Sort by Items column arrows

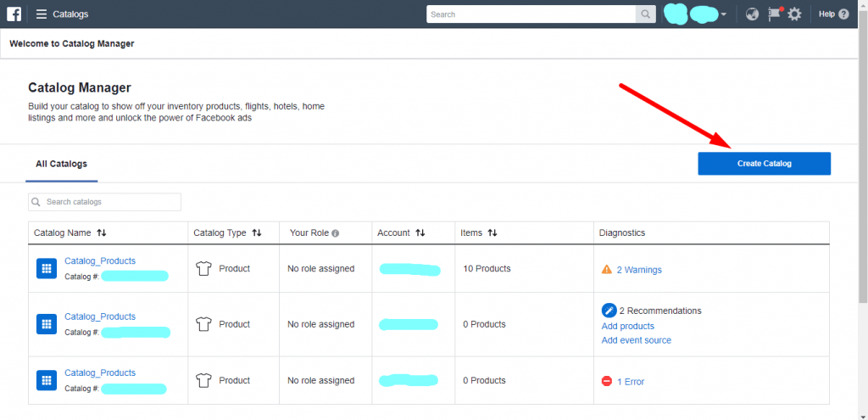pos(492,233)
